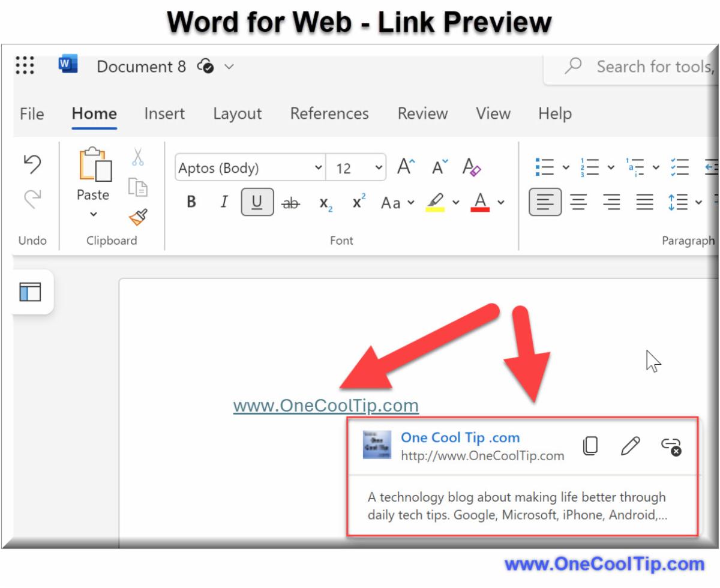Expand the Paste options arrow
The width and height of the screenshot is (720, 588).
click(93, 214)
